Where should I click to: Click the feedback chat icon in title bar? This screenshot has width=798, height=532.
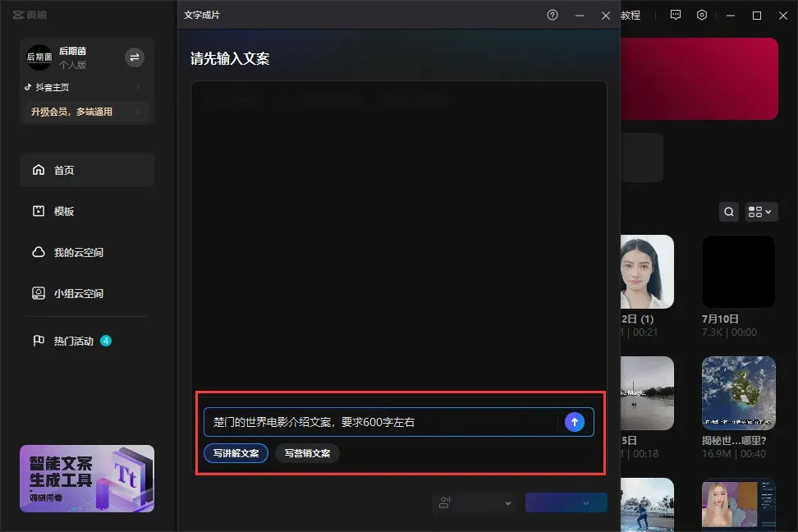[676, 16]
